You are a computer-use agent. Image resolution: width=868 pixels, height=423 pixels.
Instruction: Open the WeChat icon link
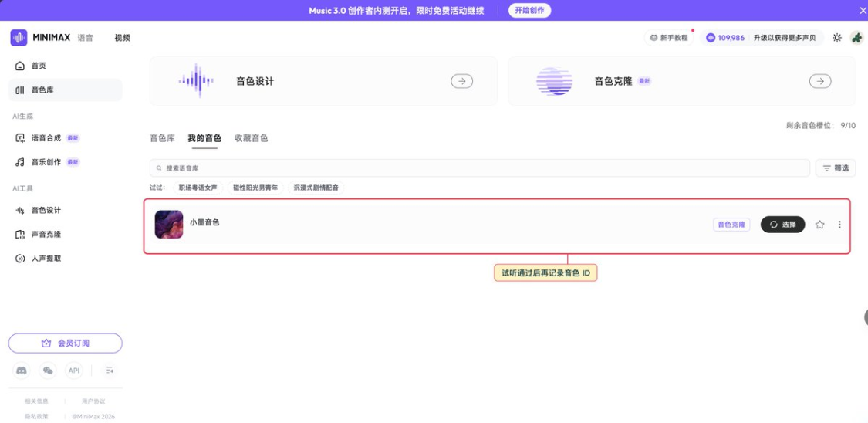pyautogui.click(x=48, y=371)
